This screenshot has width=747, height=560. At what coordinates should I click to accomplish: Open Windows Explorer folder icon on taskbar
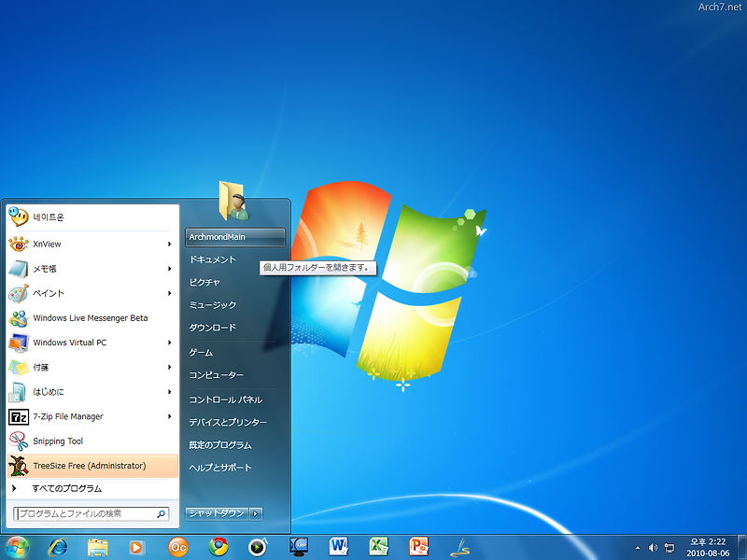point(98,547)
